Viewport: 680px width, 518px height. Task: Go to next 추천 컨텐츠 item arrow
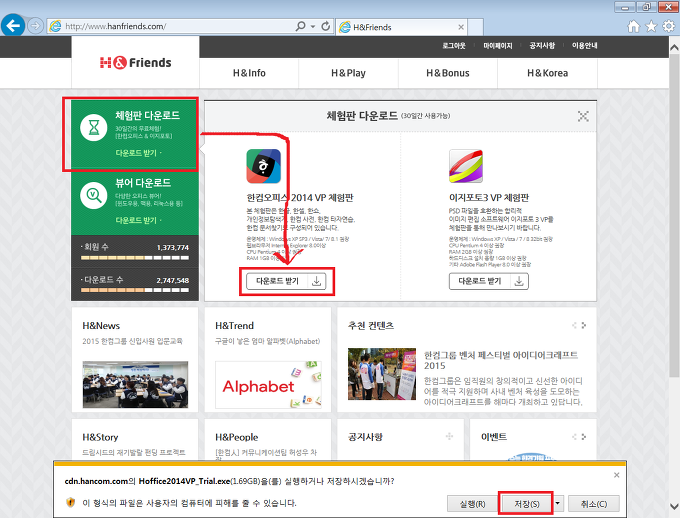click(x=584, y=325)
